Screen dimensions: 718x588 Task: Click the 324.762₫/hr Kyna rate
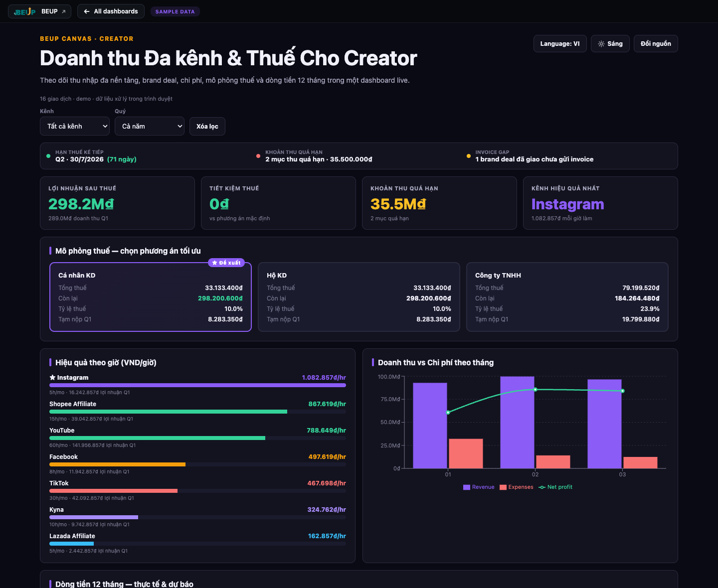coord(327,510)
